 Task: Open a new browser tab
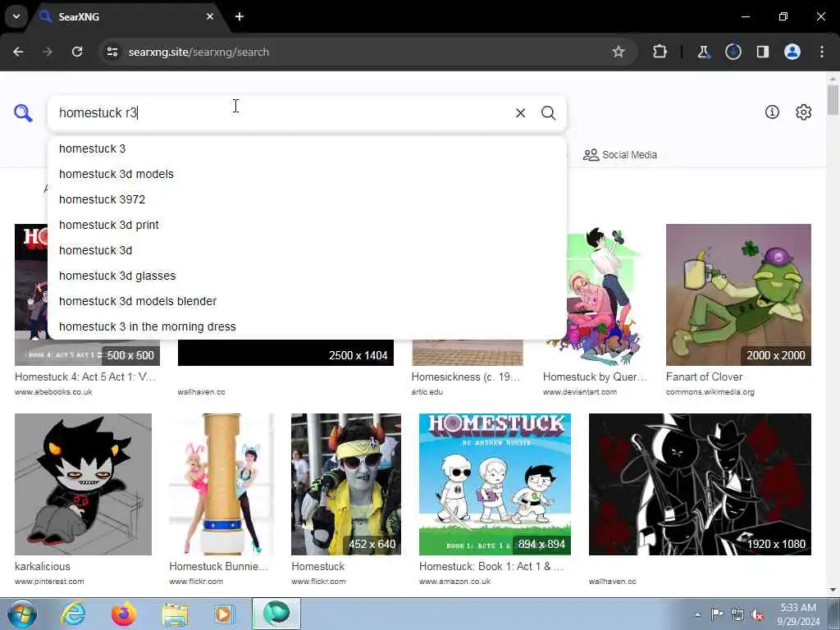[240, 16]
